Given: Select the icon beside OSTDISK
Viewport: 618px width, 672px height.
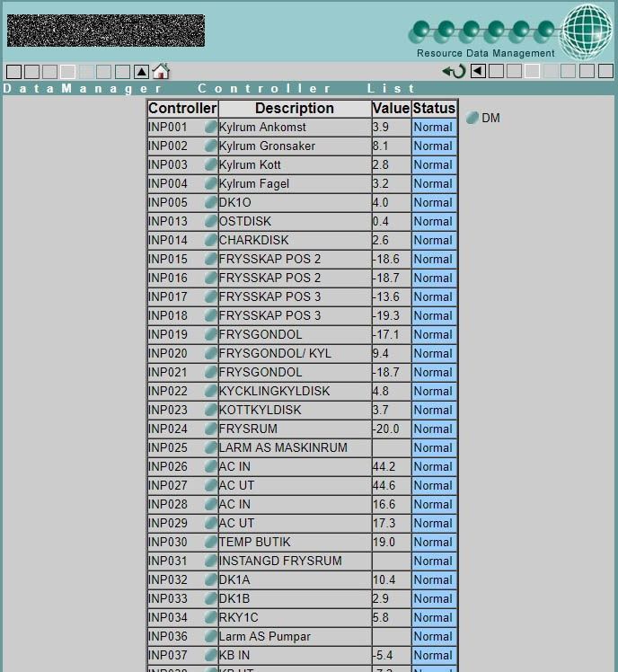Looking at the screenshot, I should pyautogui.click(x=211, y=222).
